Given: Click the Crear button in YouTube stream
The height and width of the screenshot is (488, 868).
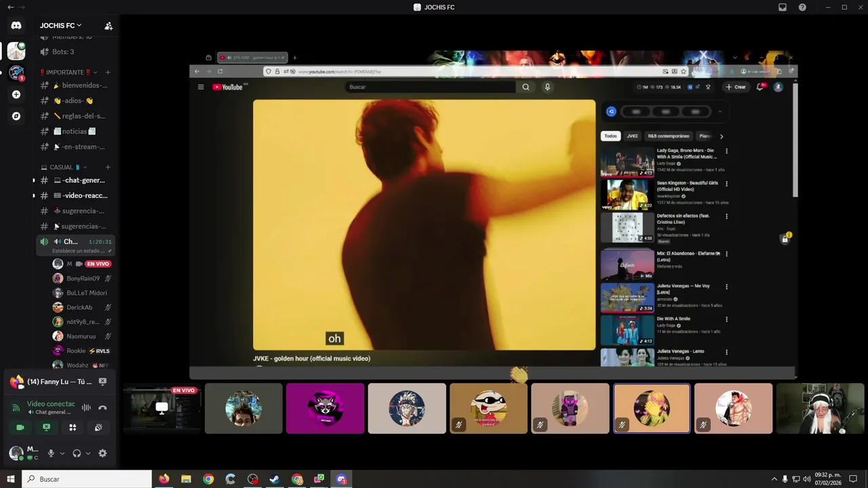Looking at the screenshot, I should tap(736, 87).
